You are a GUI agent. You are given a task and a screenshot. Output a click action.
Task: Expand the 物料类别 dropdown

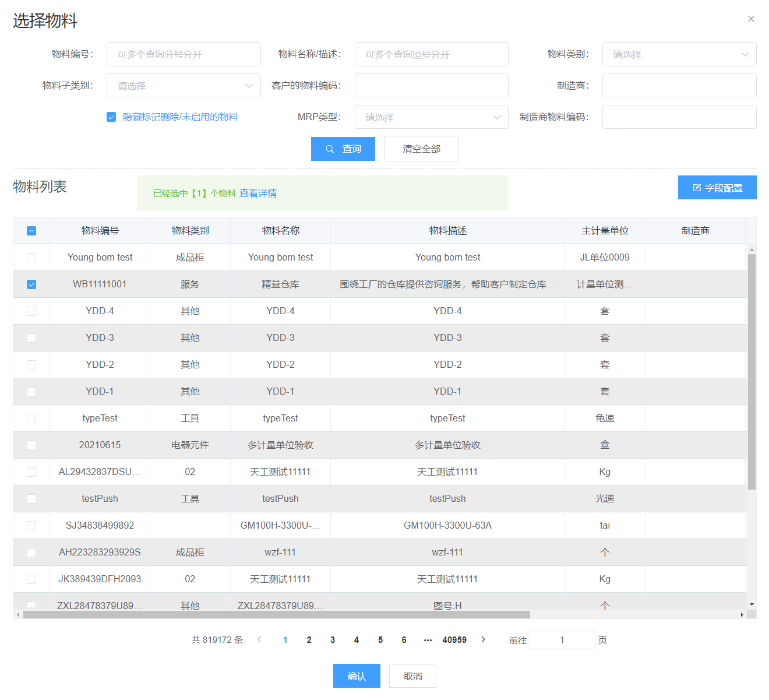coord(679,54)
